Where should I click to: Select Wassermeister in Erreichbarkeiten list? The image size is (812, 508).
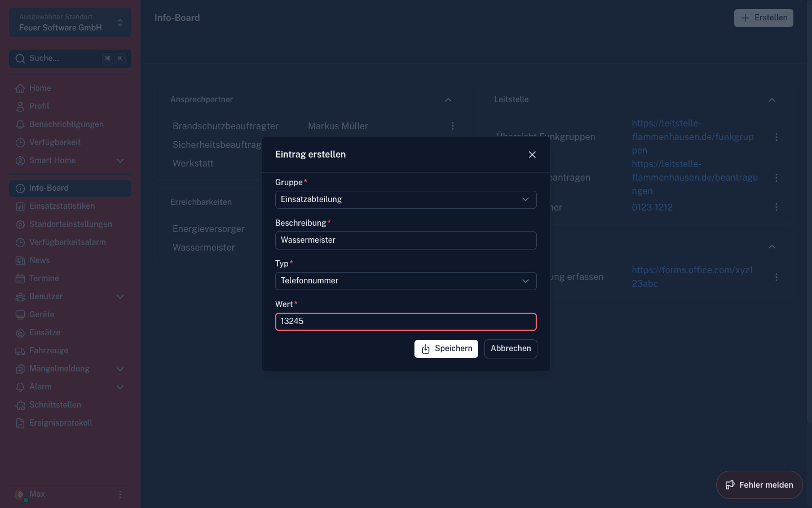204,247
